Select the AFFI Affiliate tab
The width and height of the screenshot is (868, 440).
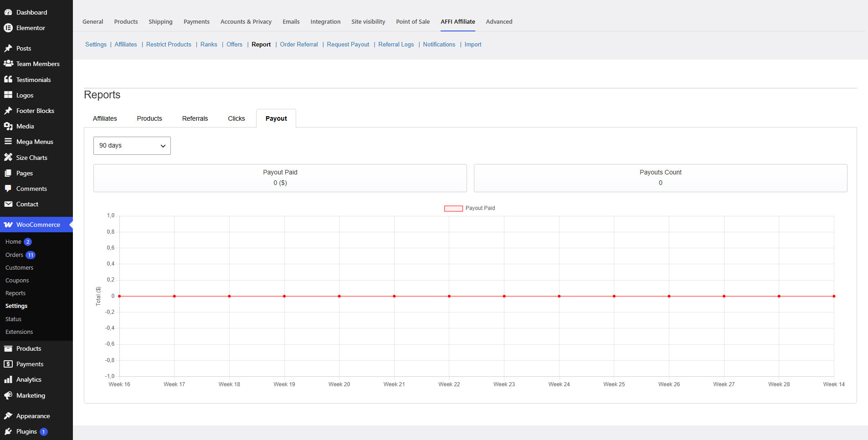[x=458, y=21]
